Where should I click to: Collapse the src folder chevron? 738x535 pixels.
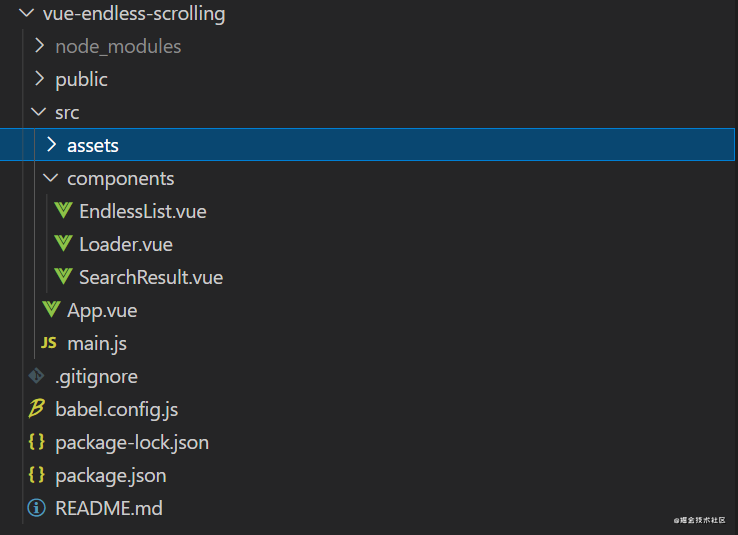tap(38, 112)
